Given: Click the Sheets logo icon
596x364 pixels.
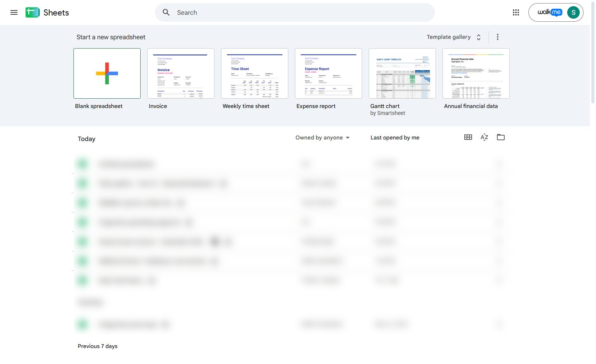Looking at the screenshot, I should pyautogui.click(x=33, y=12).
